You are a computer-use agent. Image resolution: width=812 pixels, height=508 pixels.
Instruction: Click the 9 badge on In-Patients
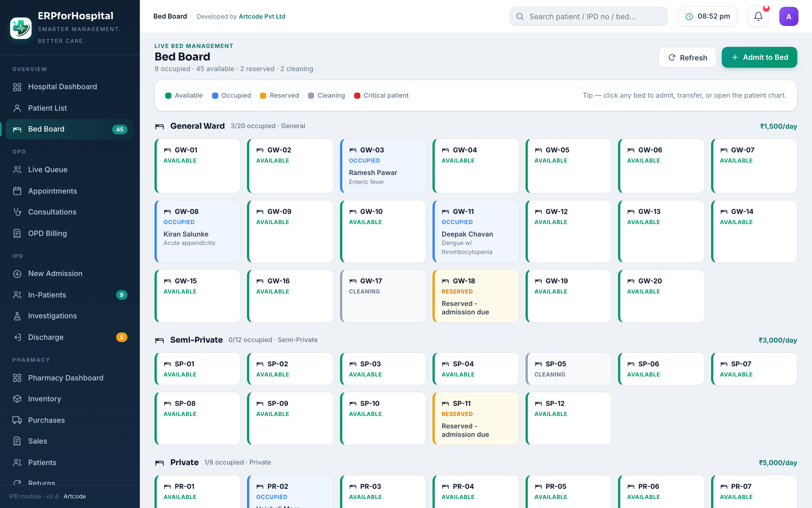coord(122,295)
